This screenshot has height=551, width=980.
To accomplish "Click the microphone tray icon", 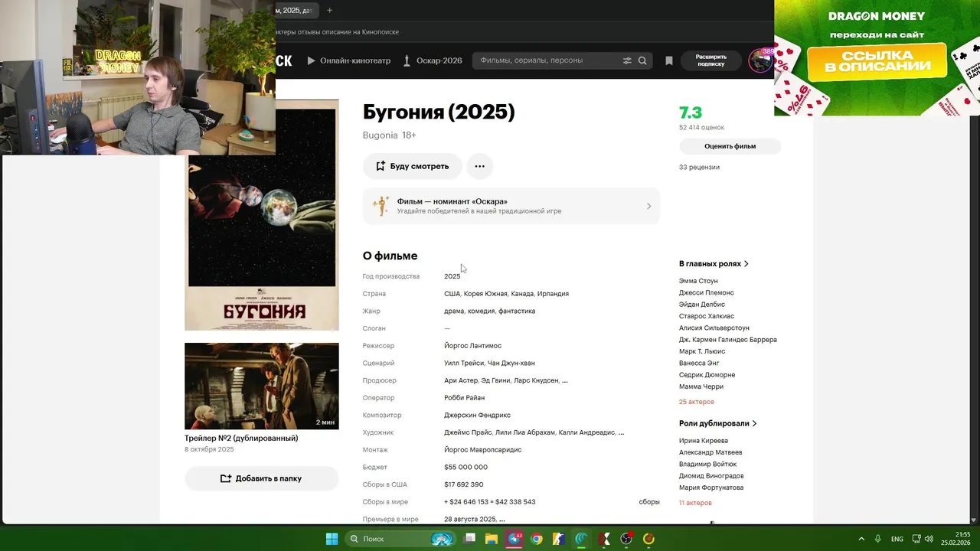I will [x=878, y=539].
